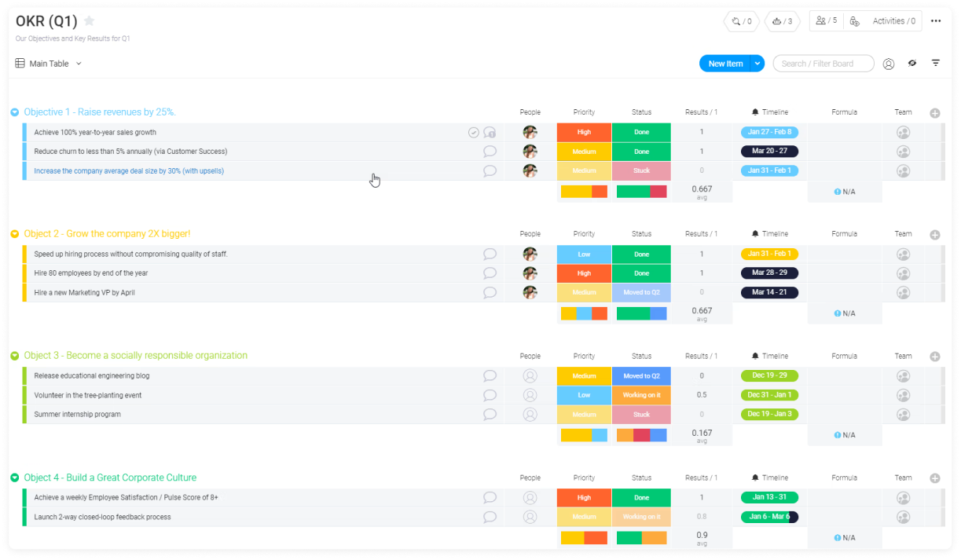Add a column to the Object 2 group
The image size is (961, 560).
(935, 235)
